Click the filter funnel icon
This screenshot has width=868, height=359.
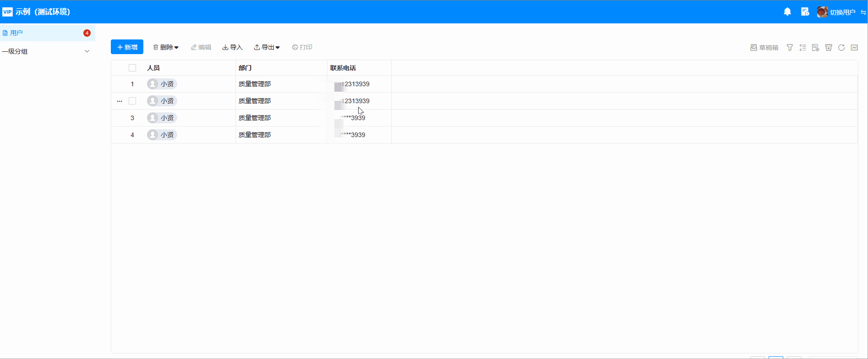790,48
